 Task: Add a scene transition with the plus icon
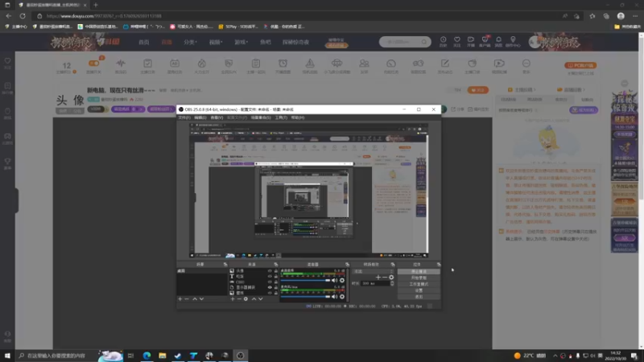pyautogui.click(x=378, y=278)
